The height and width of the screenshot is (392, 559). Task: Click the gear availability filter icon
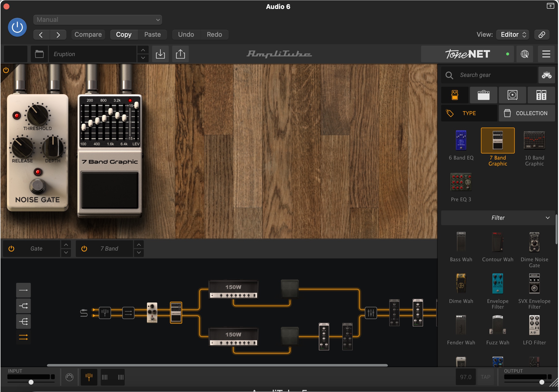[x=547, y=75]
